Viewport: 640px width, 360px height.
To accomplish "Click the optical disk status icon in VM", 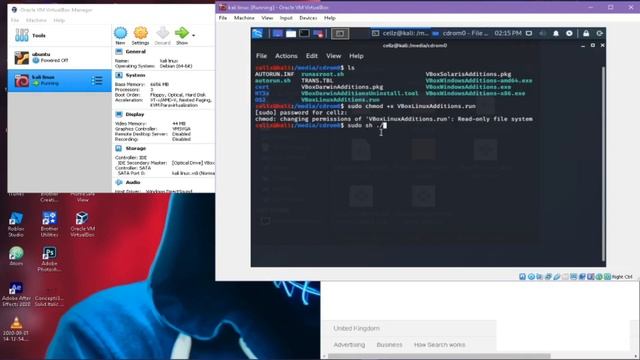I will (531, 277).
